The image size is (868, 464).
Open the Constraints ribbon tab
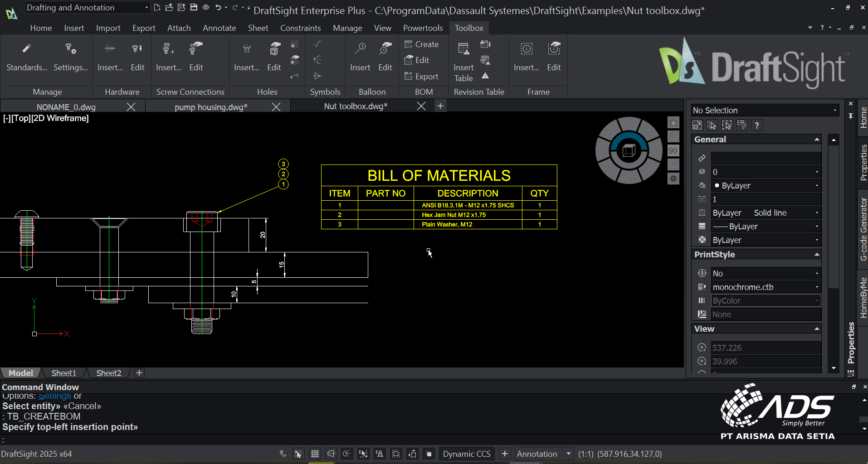click(x=300, y=28)
